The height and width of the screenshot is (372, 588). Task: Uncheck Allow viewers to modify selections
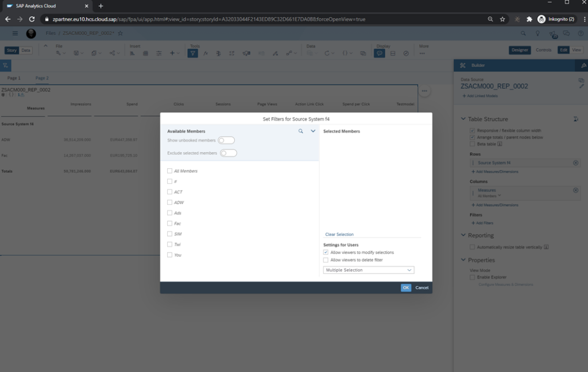(x=326, y=253)
